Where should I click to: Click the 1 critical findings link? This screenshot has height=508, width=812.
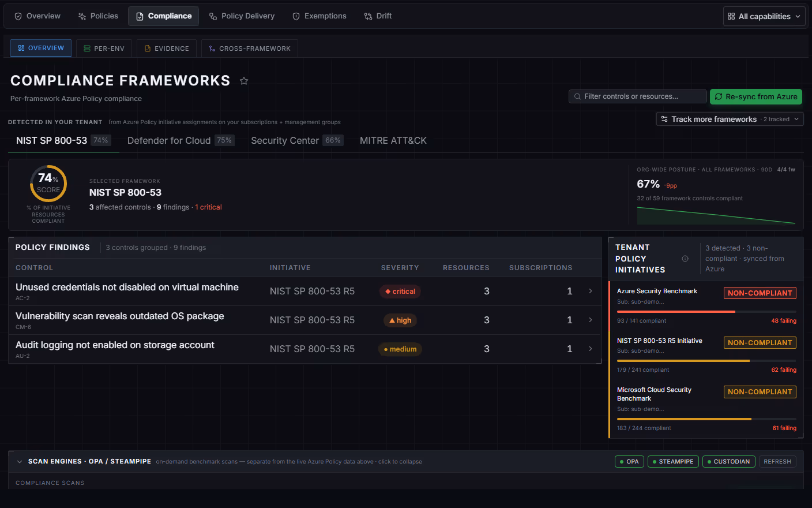208,207
